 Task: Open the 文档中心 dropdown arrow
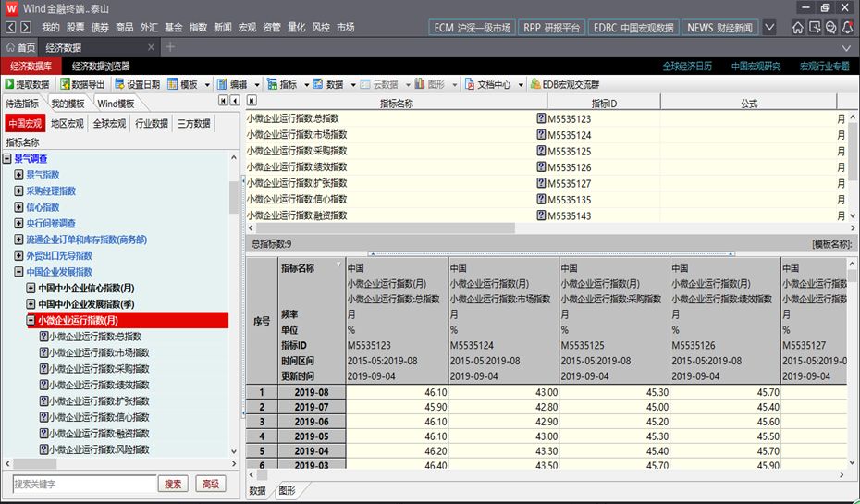pos(521,85)
